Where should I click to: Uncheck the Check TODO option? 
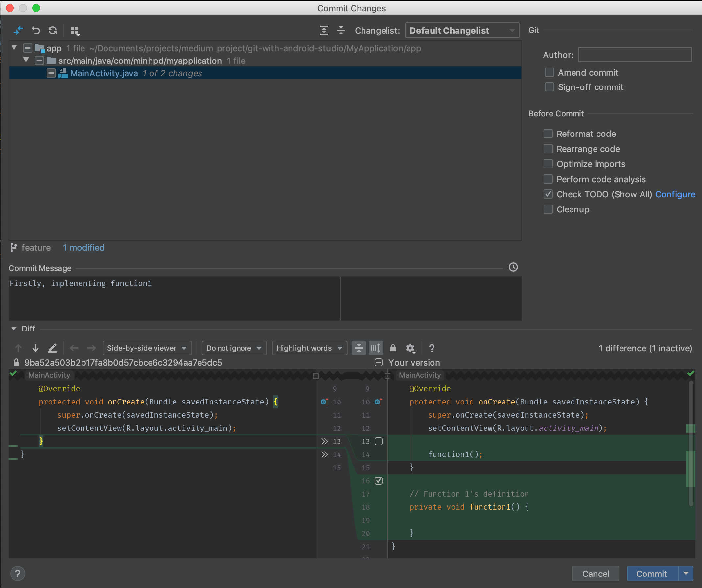click(548, 194)
